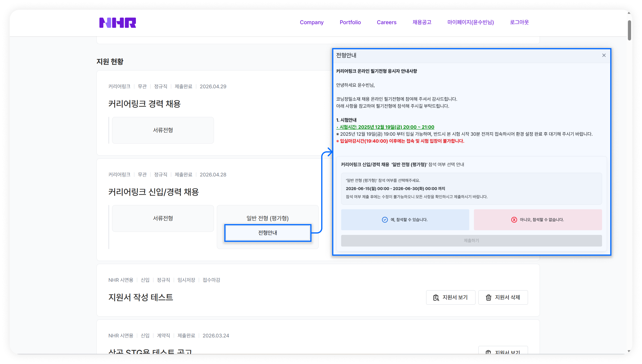Image resolution: width=642 pixels, height=364 pixels.
Task: Click the 일반 전형 (평가형) stage label
Action: point(267,218)
